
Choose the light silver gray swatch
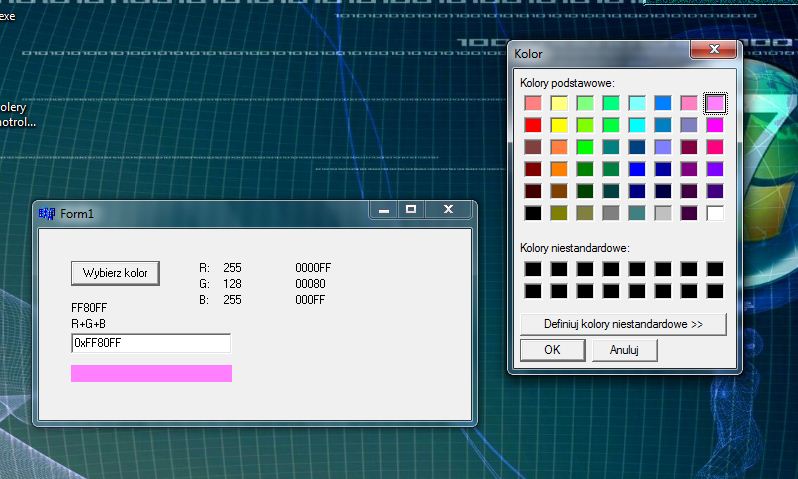coord(663,213)
